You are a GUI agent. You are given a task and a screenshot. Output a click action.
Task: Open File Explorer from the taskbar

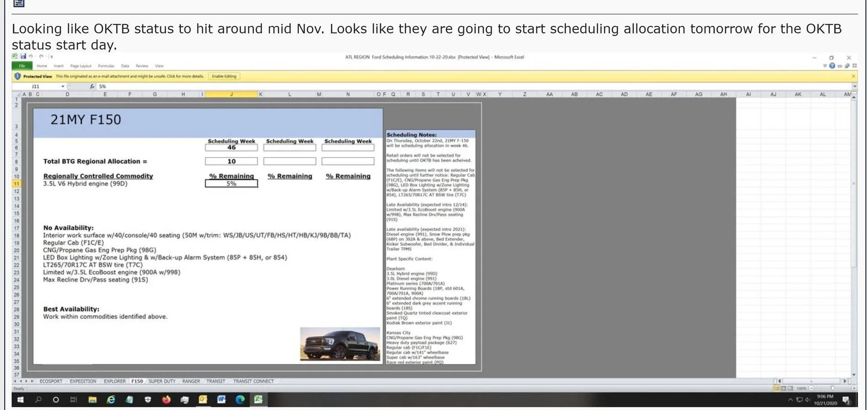(x=92, y=400)
